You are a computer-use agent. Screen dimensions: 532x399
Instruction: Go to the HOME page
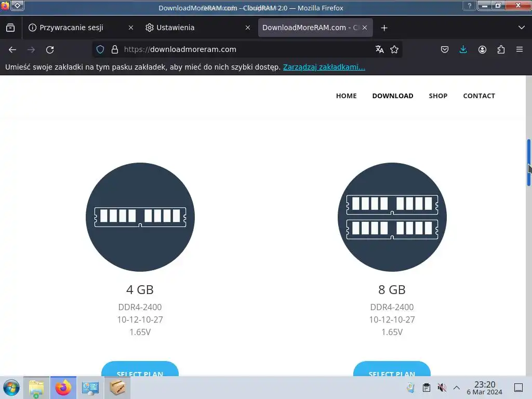click(346, 96)
